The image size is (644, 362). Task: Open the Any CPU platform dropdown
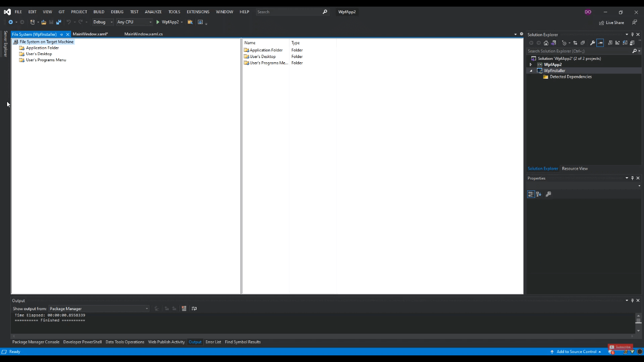click(x=151, y=22)
